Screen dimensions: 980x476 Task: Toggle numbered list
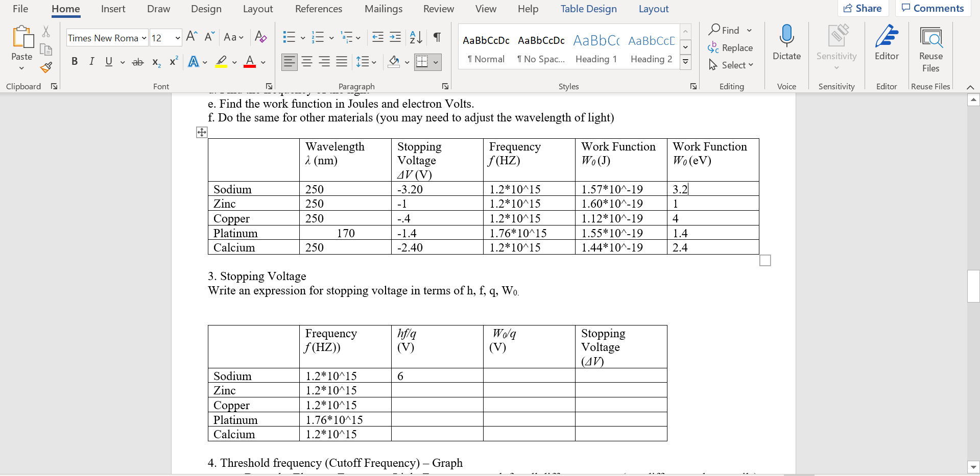coord(318,37)
